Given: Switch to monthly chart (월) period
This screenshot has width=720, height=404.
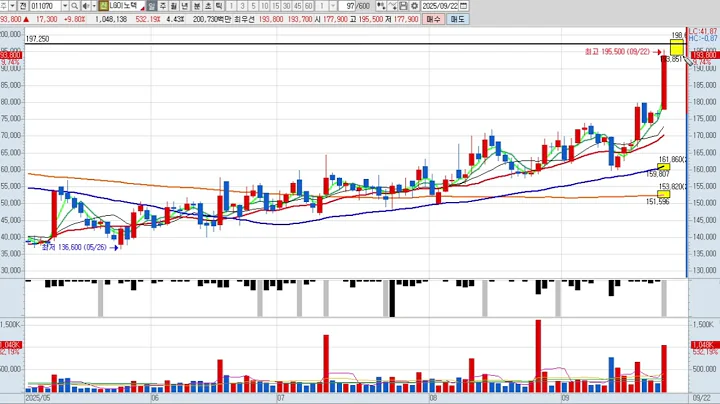Looking at the screenshot, I should pyautogui.click(x=174, y=6).
